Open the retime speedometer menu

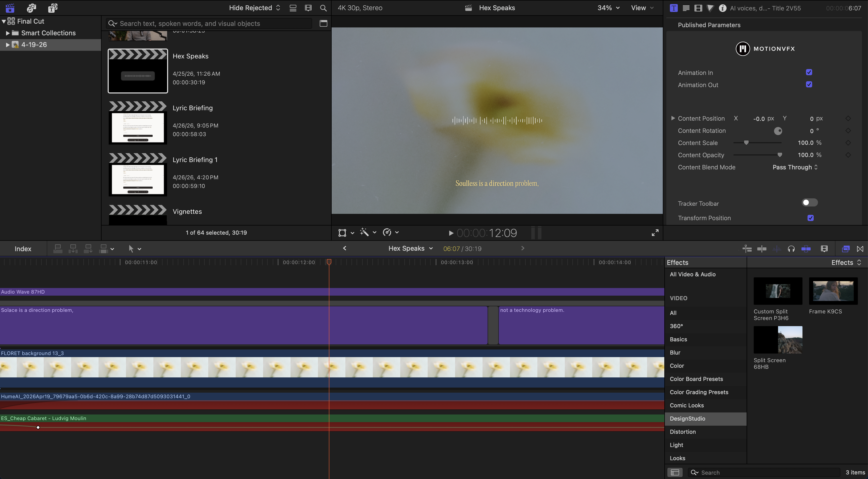click(390, 232)
